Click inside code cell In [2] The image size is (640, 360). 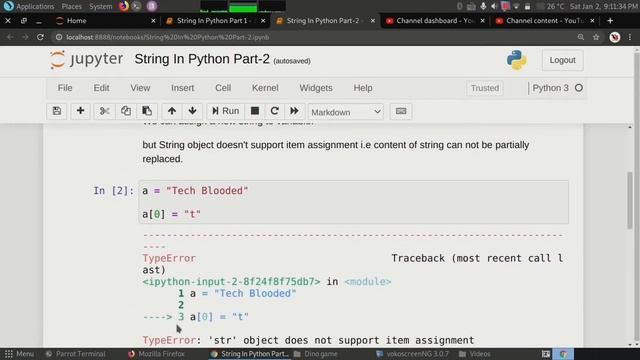click(x=353, y=202)
